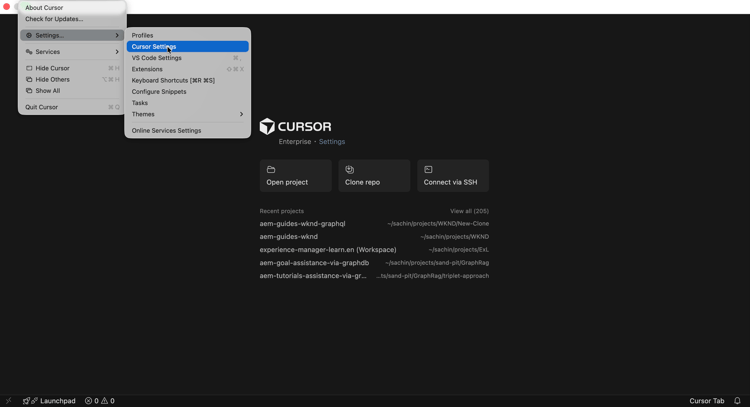Select Quit Cursor menu item
Image resolution: width=750 pixels, height=407 pixels.
click(72, 107)
